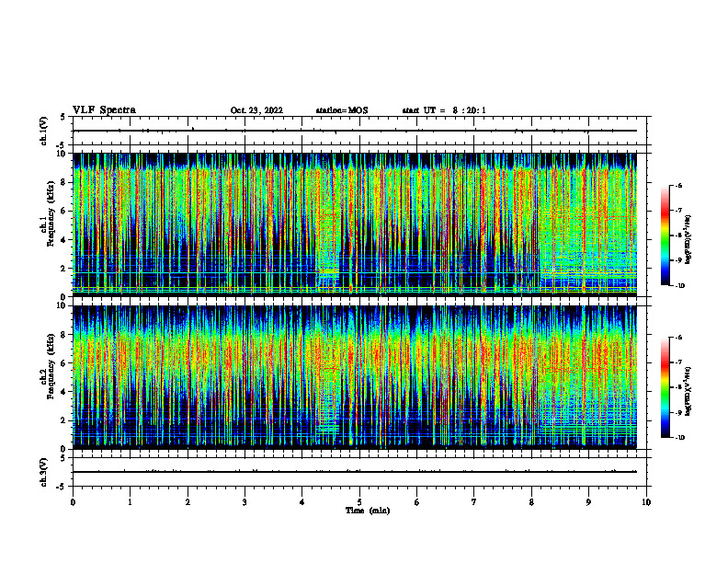Click time axis tick label "9"
Screen dimensions: 728x563
pos(588,502)
